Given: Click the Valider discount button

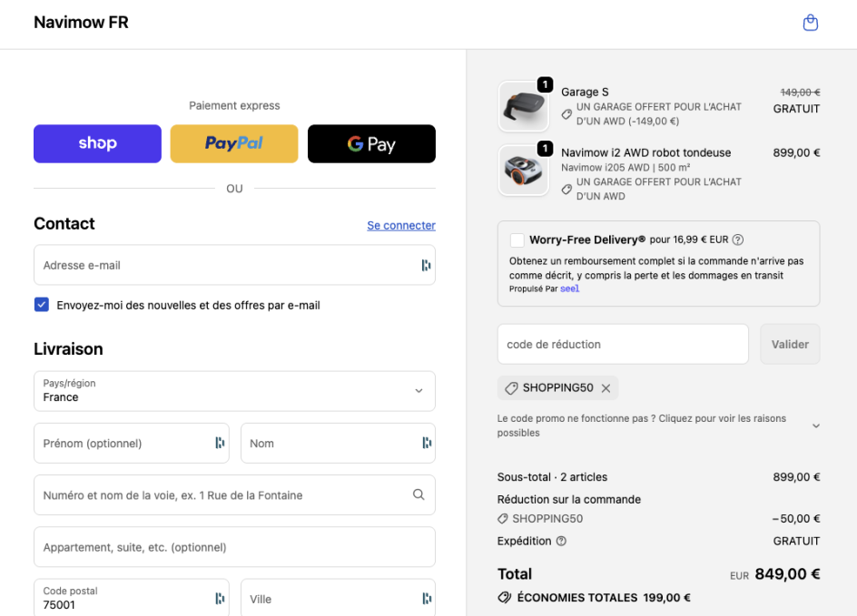Looking at the screenshot, I should (x=790, y=344).
